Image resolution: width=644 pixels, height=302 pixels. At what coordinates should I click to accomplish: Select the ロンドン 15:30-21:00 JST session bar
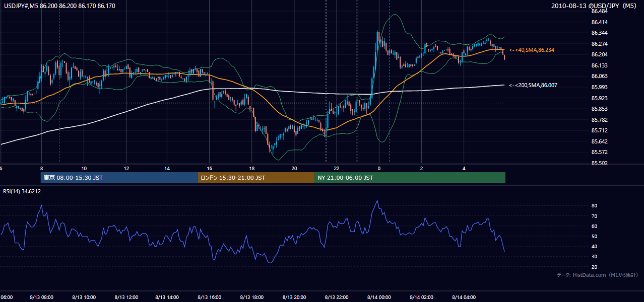[256, 178]
